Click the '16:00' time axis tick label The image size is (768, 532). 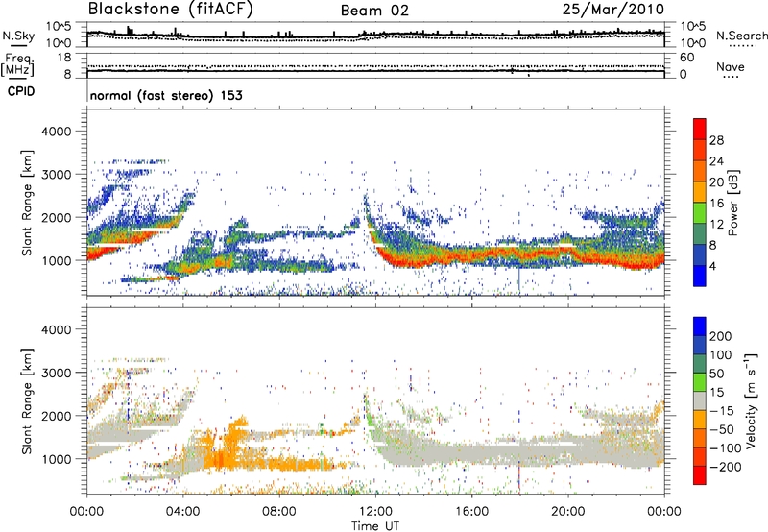click(x=471, y=512)
